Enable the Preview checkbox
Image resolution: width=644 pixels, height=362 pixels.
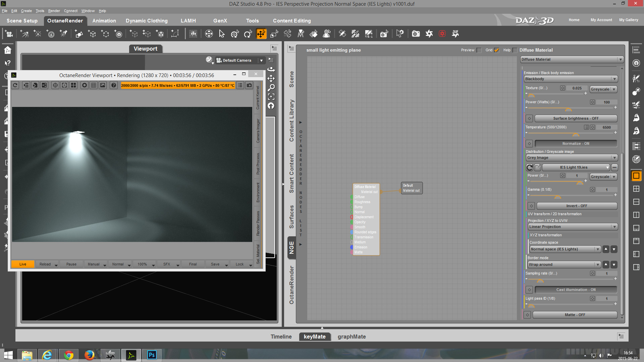(479, 50)
